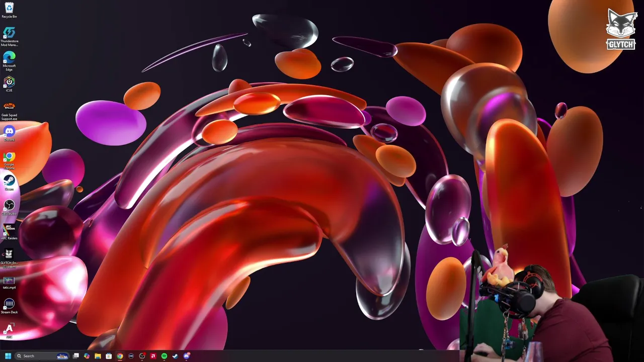Screen dimensions: 644x362
Task: Select the Discord desktop shortcut
Action: coord(9,133)
